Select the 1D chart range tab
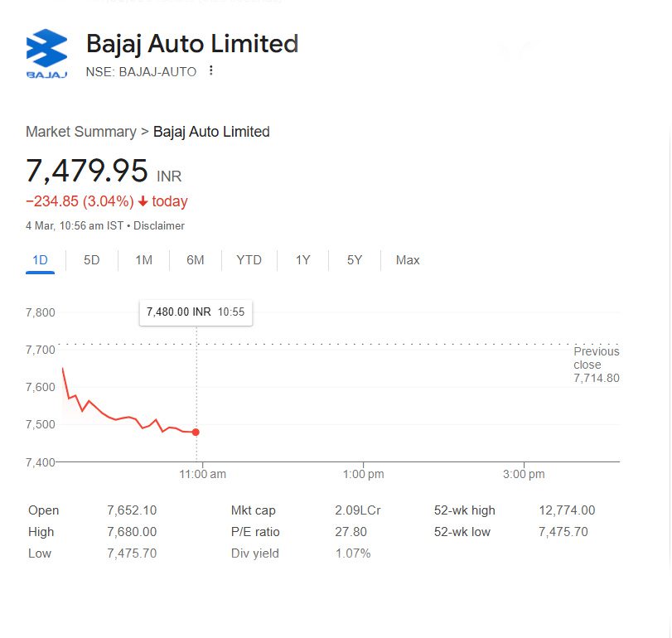The image size is (672, 638). click(x=41, y=260)
